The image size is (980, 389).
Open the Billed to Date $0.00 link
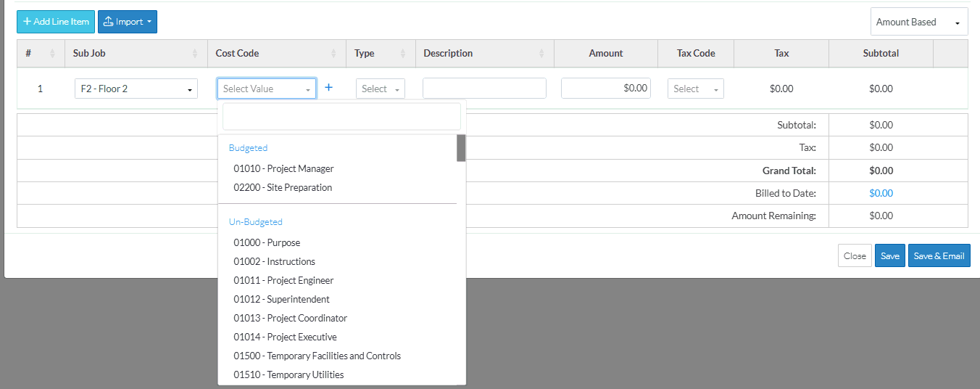[x=881, y=193]
